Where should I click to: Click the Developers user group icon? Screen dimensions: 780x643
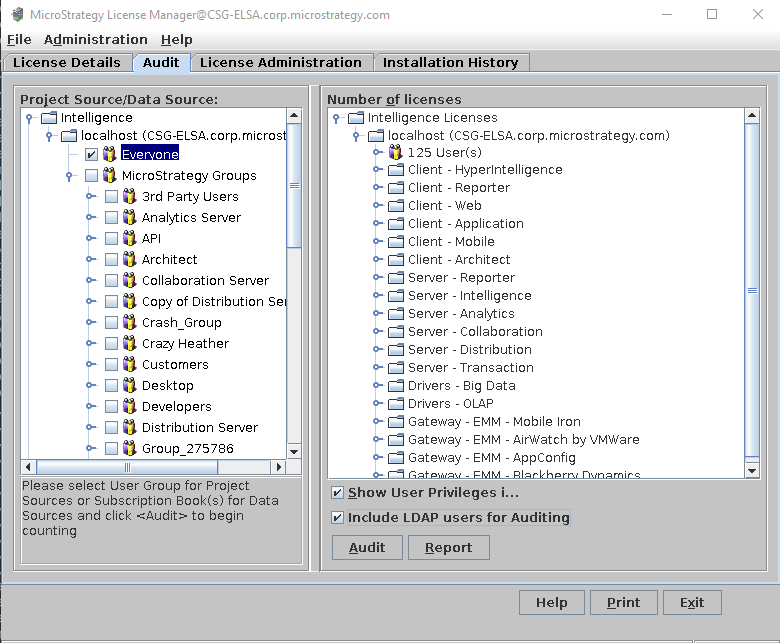pos(129,406)
